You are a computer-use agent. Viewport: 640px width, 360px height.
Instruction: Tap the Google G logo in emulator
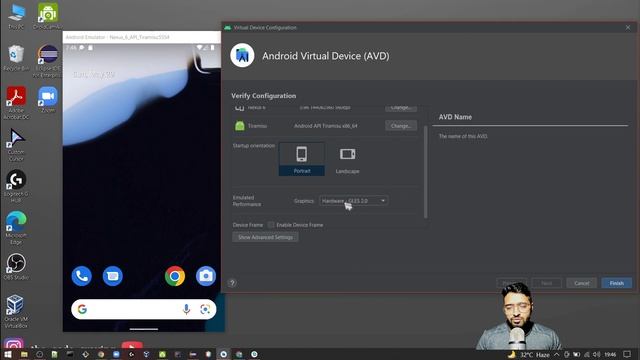click(82, 309)
